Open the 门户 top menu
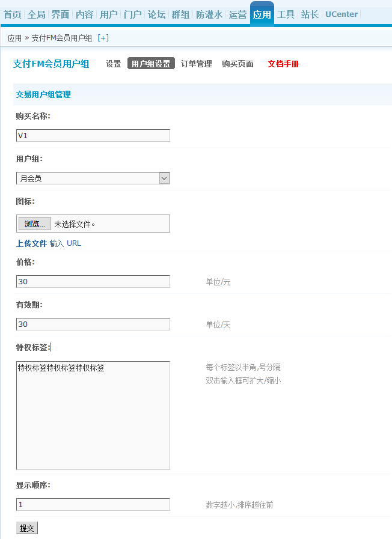Viewport: 392px width, 539px height. pos(133,14)
